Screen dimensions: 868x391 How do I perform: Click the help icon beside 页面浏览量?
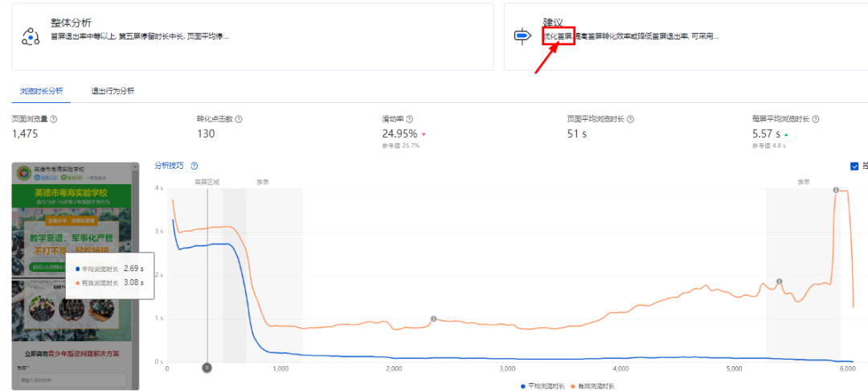tap(55, 119)
